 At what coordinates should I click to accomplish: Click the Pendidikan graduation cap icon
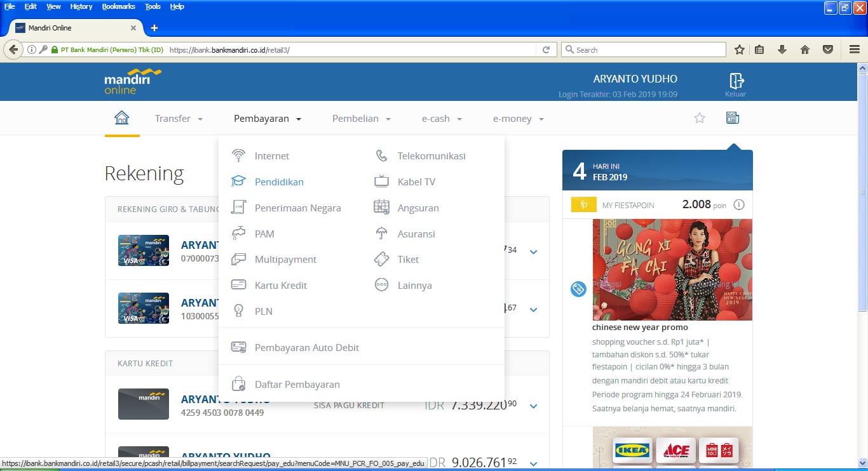[238, 182]
